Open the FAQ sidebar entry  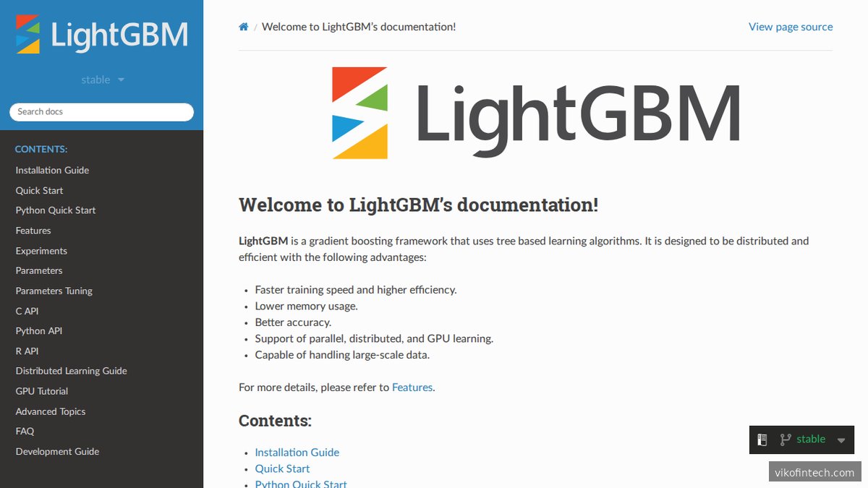click(25, 431)
